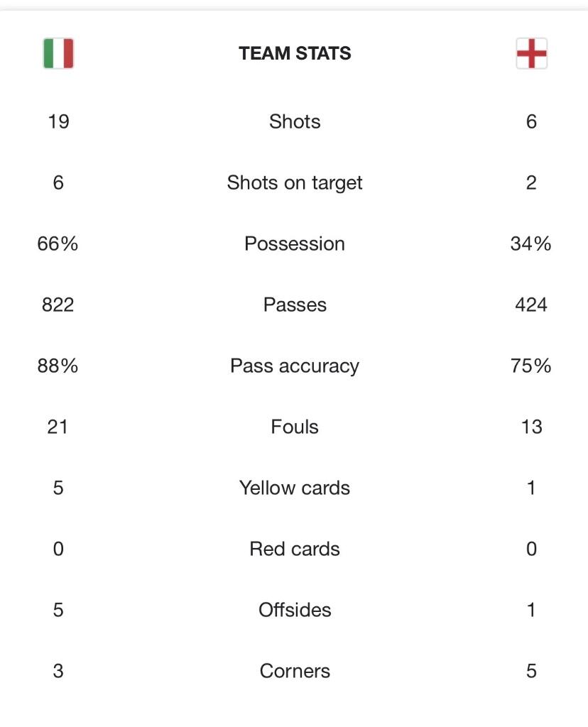This screenshot has width=588, height=727.
Task: Click the Possession stat label
Action: point(295,244)
